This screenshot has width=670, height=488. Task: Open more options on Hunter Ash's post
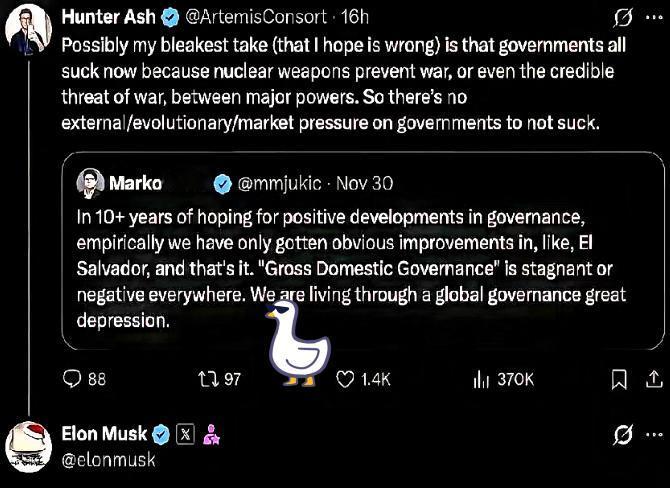[654, 19]
